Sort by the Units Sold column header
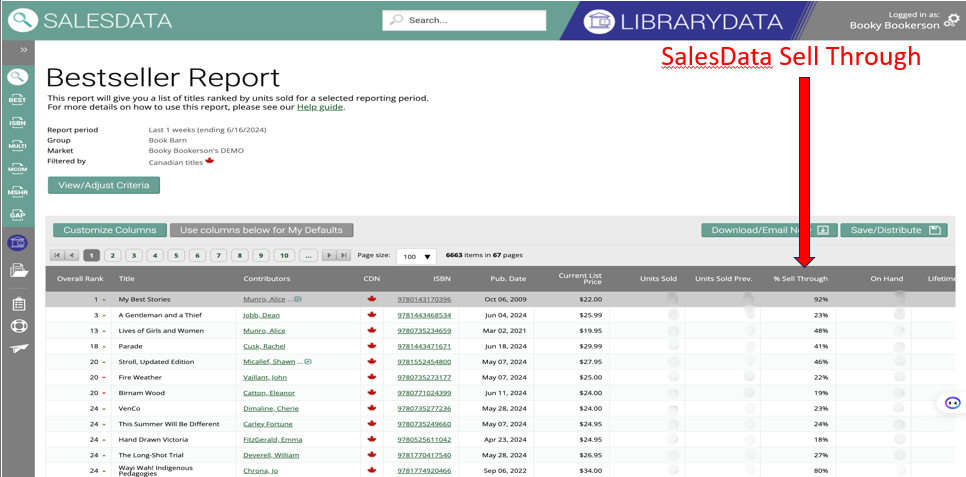This screenshot has height=477, width=966. [658, 279]
